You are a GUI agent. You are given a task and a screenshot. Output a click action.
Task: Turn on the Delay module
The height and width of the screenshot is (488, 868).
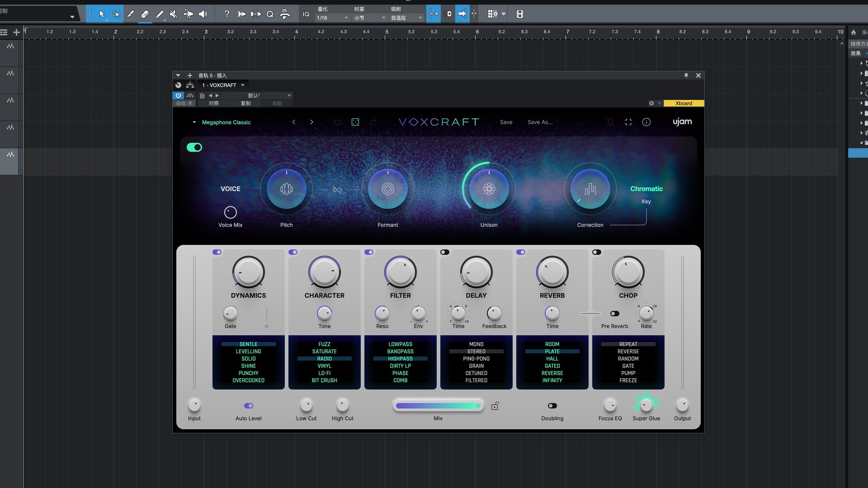pos(445,252)
